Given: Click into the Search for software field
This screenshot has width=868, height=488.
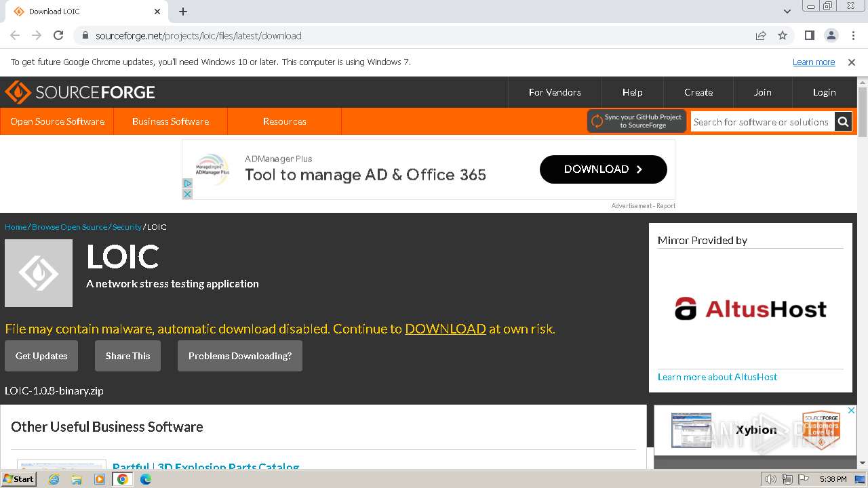Looking at the screenshot, I should pos(762,122).
